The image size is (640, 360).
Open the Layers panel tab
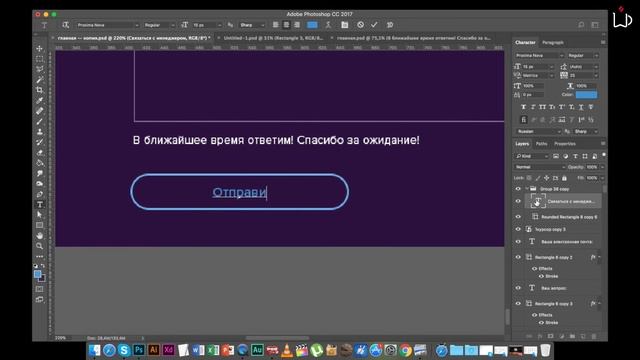tap(522, 144)
